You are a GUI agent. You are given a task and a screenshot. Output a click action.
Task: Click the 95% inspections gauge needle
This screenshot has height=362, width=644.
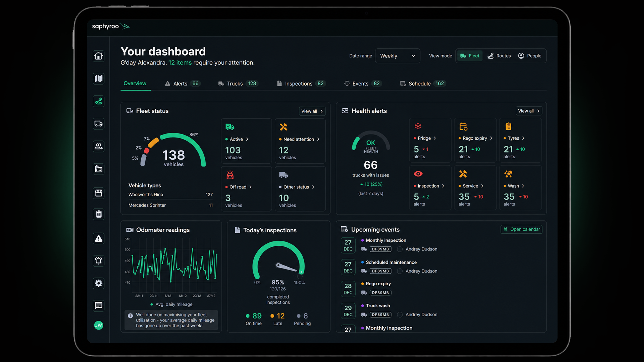(286, 267)
